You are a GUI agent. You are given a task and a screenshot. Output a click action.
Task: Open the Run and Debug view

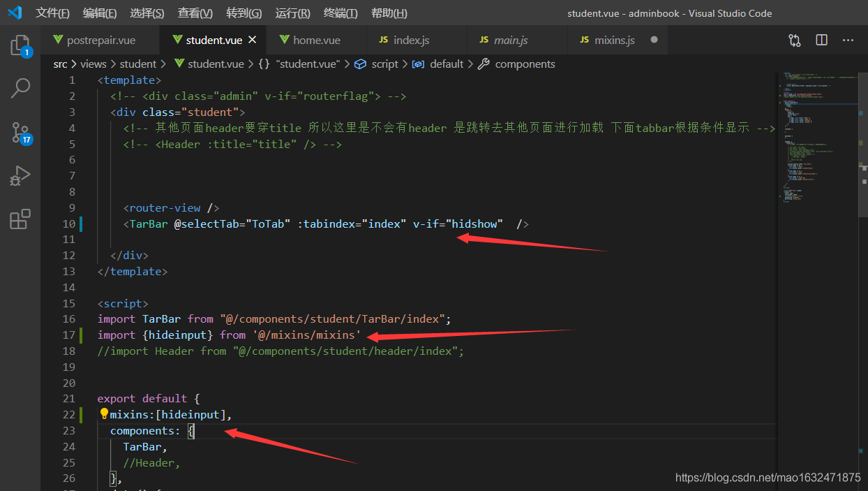[x=20, y=175]
